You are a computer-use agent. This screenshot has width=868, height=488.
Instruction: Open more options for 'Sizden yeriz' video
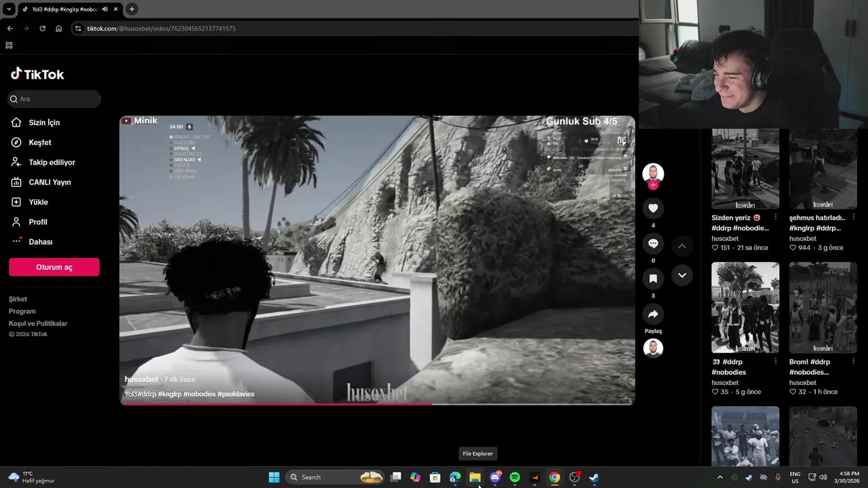[775, 217]
